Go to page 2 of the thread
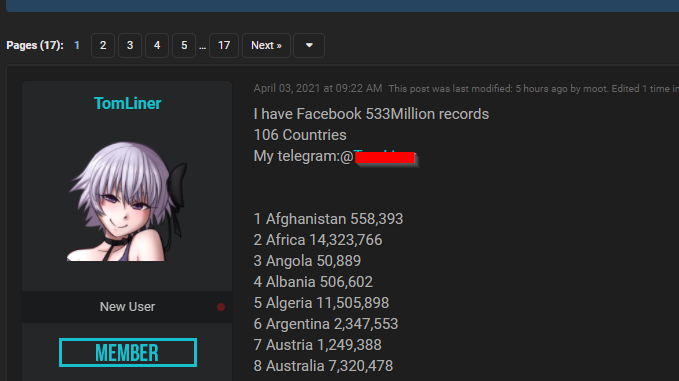Screen dimensions: 679x381 click(x=103, y=45)
